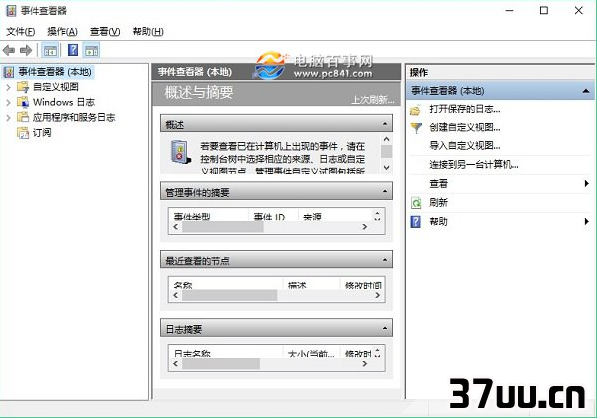Image resolution: width=598 pixels, height=419 pixels.
Task: Click 连接到另一台计算机 action link
Action: point(474,165)
